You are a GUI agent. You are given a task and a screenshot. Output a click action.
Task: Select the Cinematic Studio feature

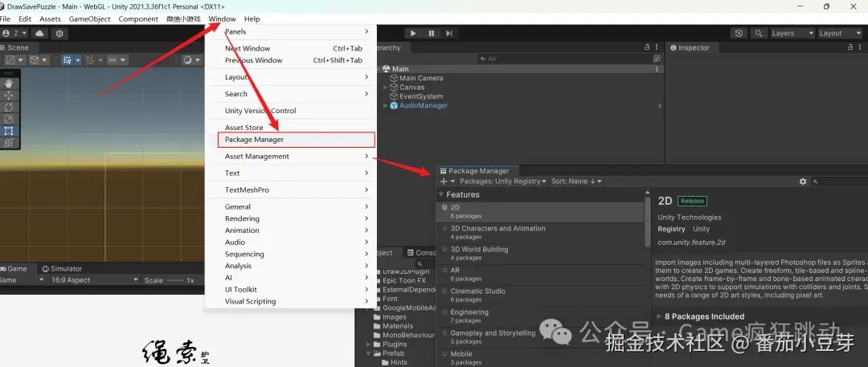click(540, 295)
